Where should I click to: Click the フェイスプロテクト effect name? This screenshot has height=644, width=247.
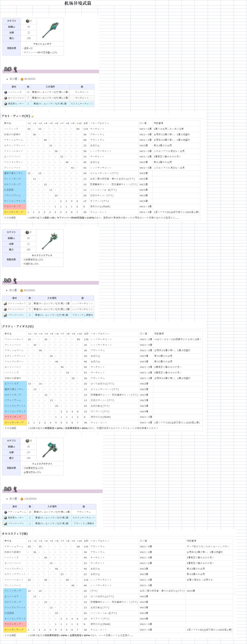click(42, 464)
